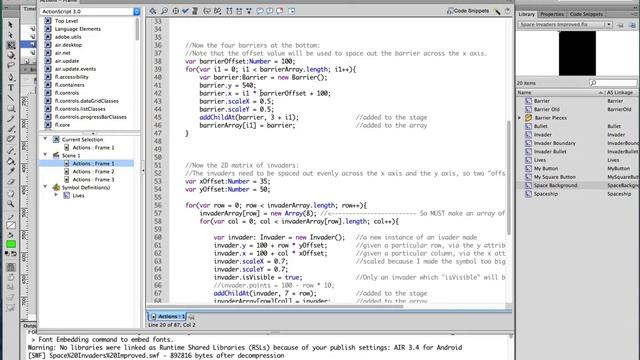Select the Paint Bucket tool
640x360 pixels.
coord(11,162)
